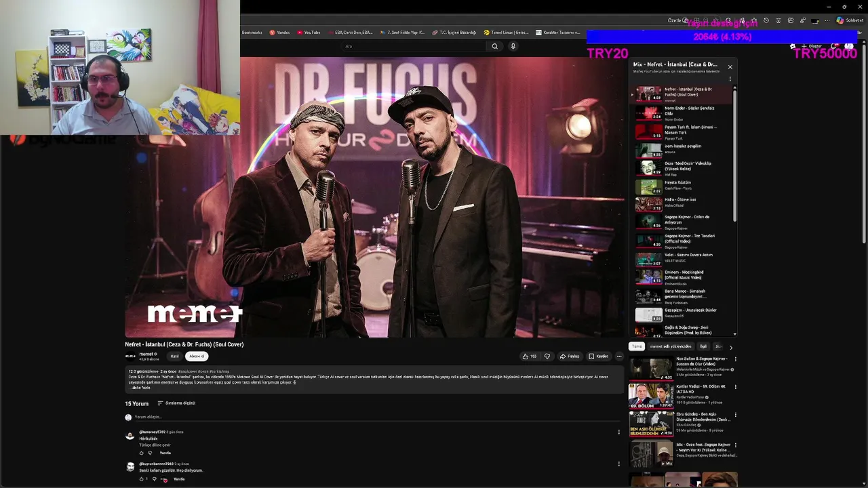The width and height of the screenshot is (868, 488).
Task: Play Gazapizm - Unutulacak Dünler playlist item
Action: pyautogui.click(x=684, y=314)
